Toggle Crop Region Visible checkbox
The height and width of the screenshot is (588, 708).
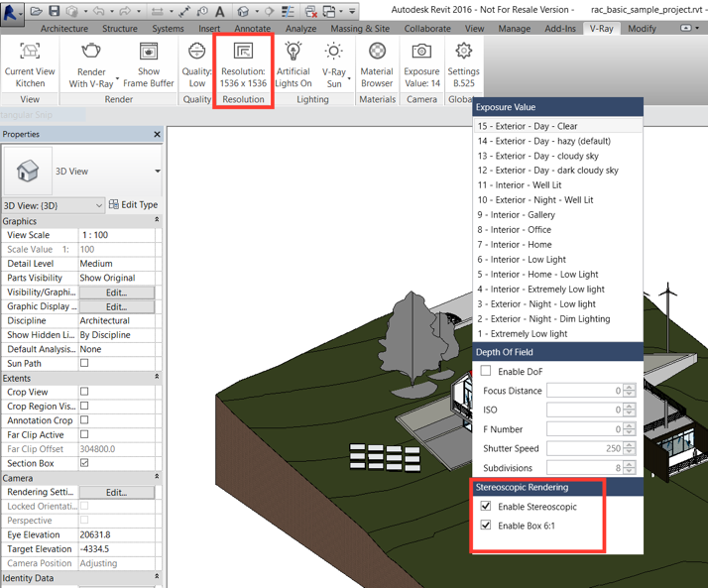(84, 406)
